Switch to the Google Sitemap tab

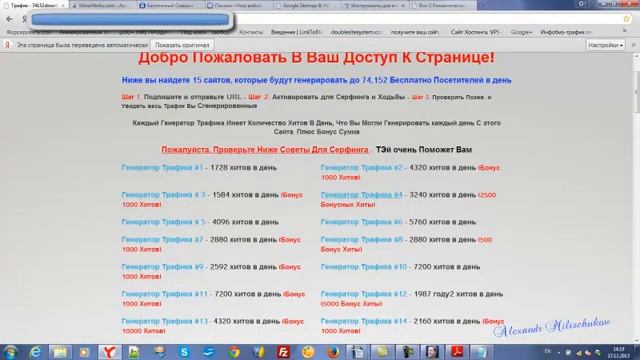click(x=305, y=6)
